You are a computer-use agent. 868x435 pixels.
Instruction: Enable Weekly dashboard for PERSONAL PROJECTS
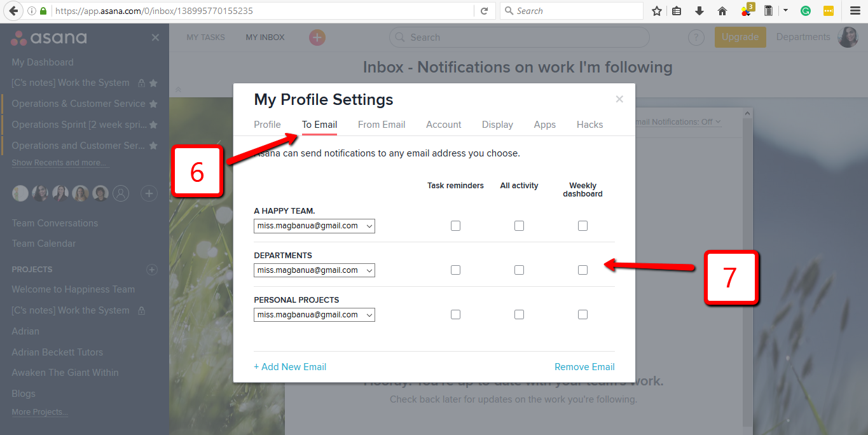(582, 314)
